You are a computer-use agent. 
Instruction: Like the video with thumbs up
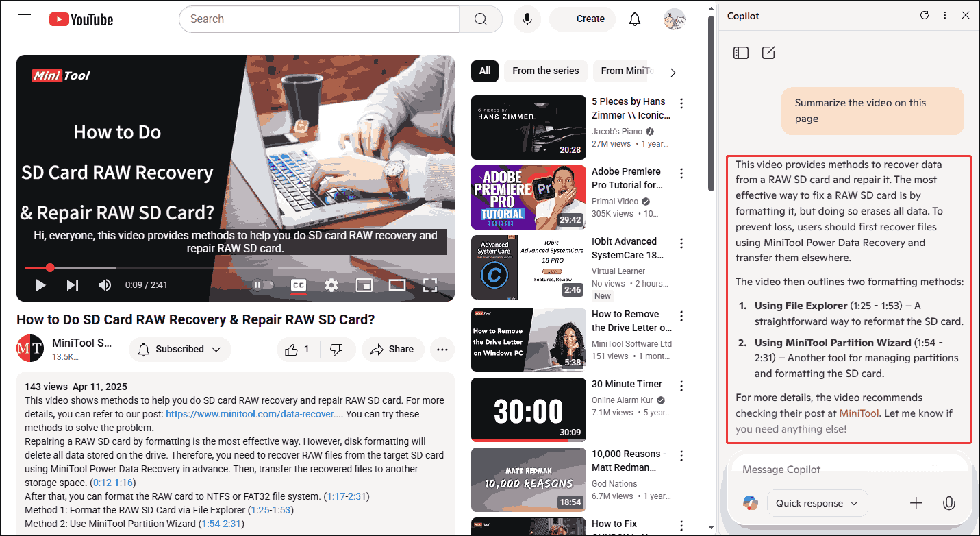point(297,350)
